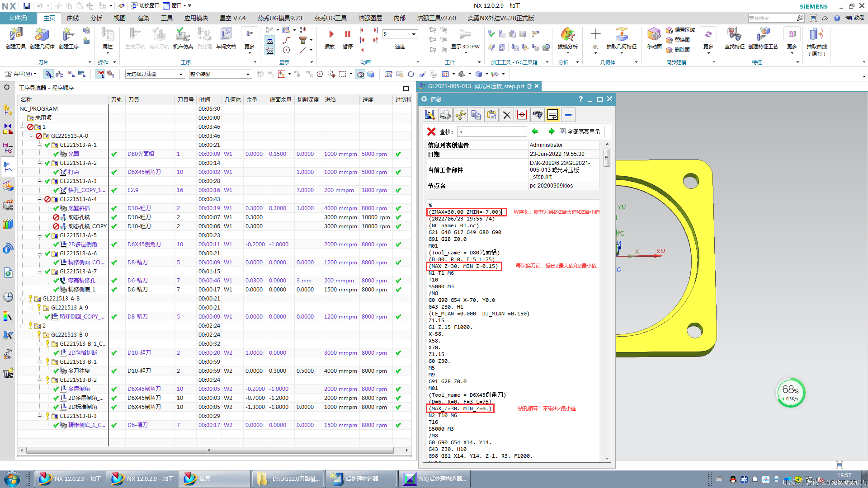Click the binoculars find icon in 信息 window

(x=537, y=115)
